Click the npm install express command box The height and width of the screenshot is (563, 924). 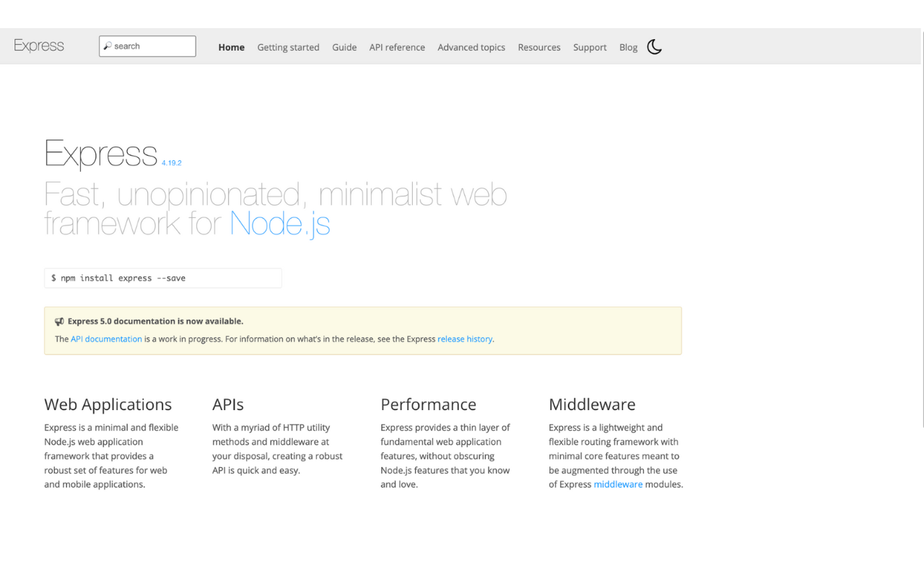tap(162, 278)
